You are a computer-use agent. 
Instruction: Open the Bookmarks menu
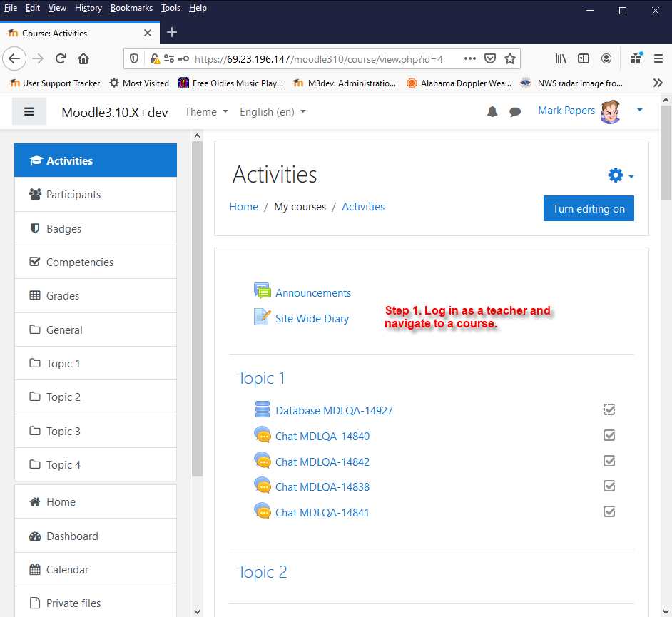[x=131, y=8]
